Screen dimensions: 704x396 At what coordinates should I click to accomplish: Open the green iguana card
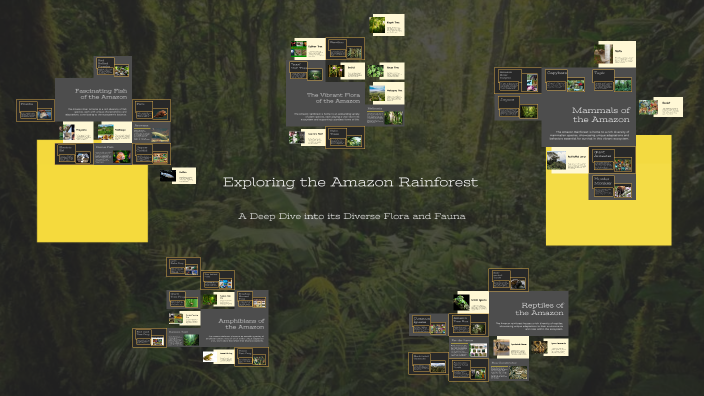[470, 302]
